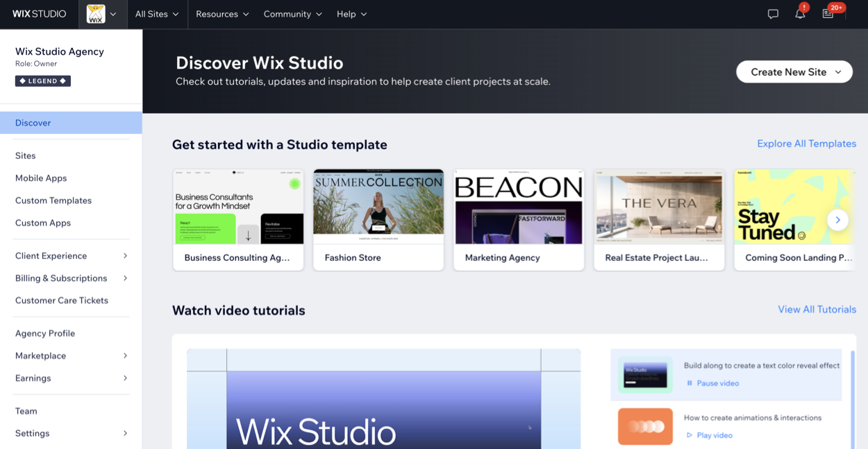Pause video for text color reveal tutorial

pyautogui.click(x=712, y=383)
